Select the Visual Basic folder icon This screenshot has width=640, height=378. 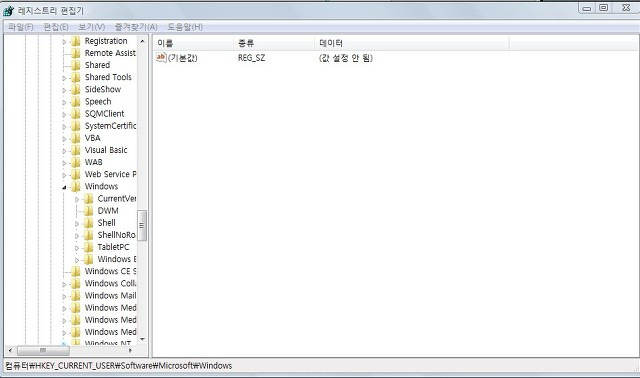tap(76, 150)
